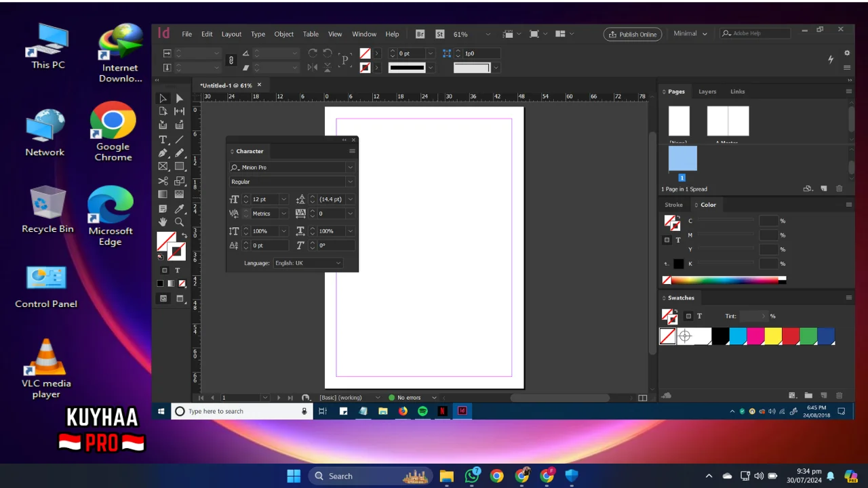The height and width of the screenshot is (488, 868).
Task: Select the page 1 thumbnail
Action: click(682, 159)
